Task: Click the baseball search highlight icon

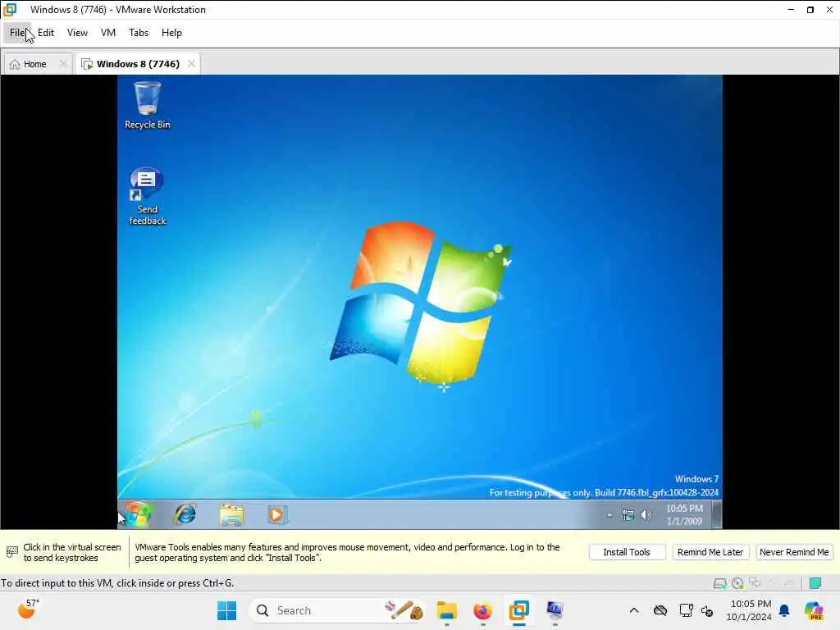Action: [404, 610]
